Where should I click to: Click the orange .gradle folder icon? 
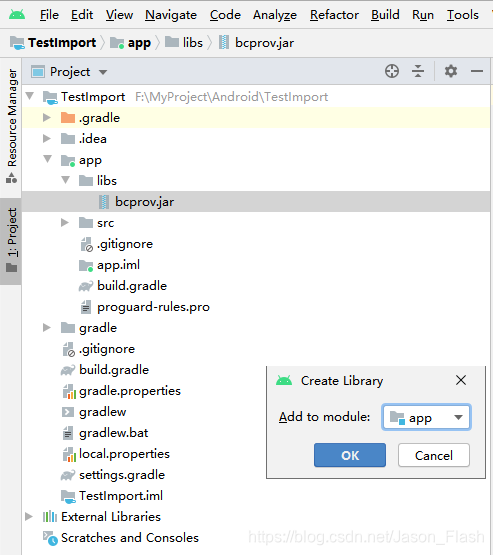(68, 118)
